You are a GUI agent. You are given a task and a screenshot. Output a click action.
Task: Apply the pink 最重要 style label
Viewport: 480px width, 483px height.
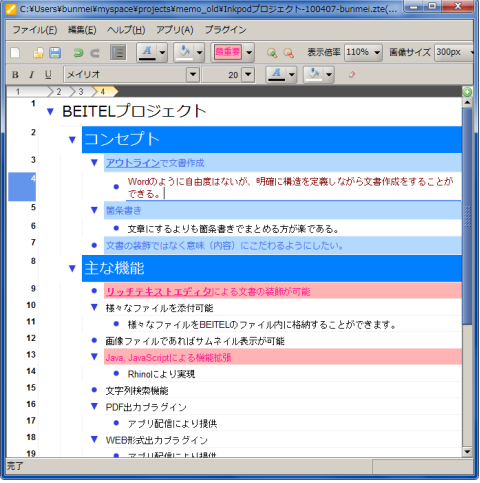point(228,52)
